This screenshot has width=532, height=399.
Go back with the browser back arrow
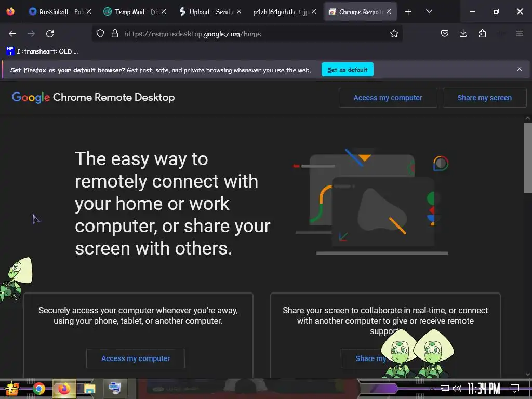12,34
